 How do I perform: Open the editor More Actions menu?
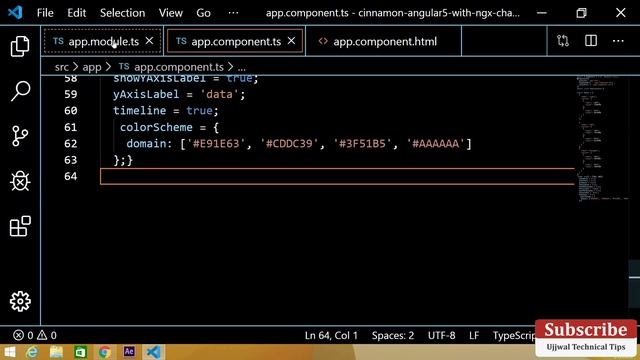(x=618, y=41)
